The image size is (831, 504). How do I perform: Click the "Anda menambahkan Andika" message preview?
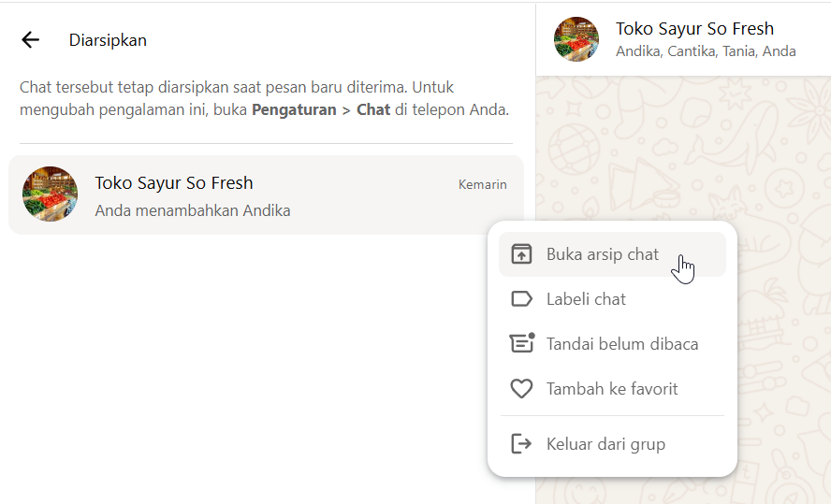tap(193, 210)
